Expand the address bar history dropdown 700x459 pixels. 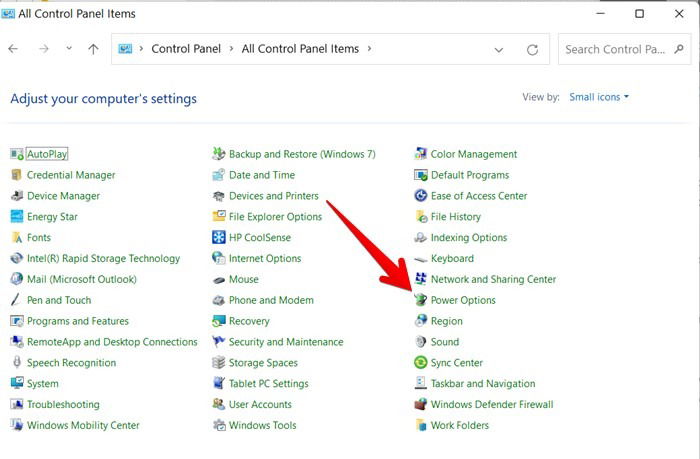499,50
